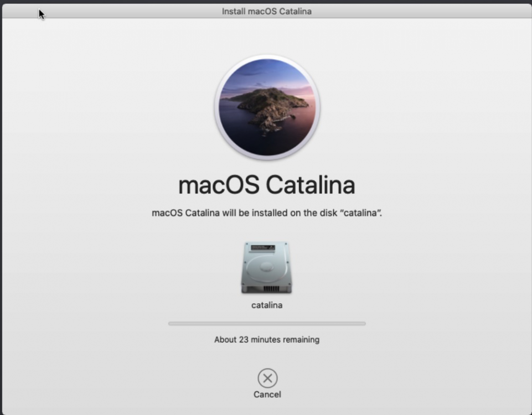The image size is (532, 415).
Task: Select the catalina hard disk icon
Action: 267,267
